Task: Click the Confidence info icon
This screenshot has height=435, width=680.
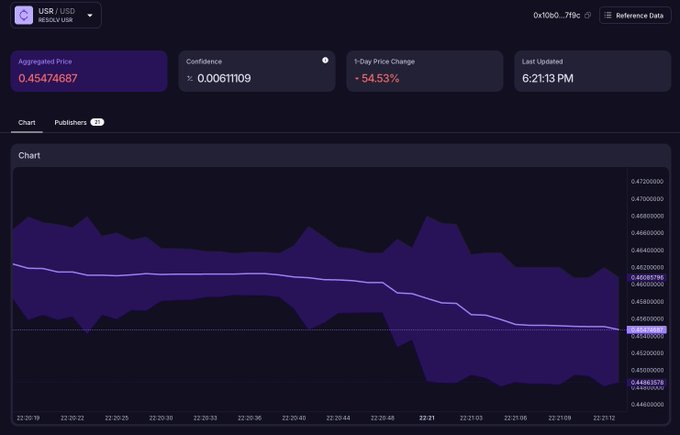Action: coord(325,60)
